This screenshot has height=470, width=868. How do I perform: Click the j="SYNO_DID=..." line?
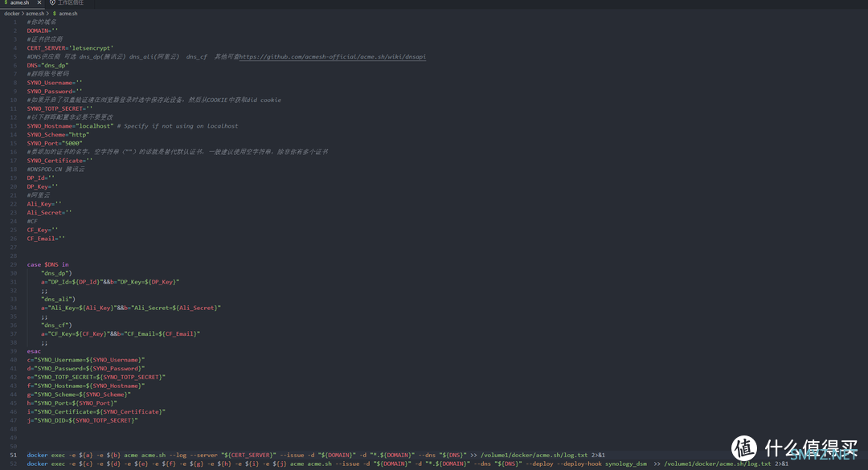click(82, 420)
